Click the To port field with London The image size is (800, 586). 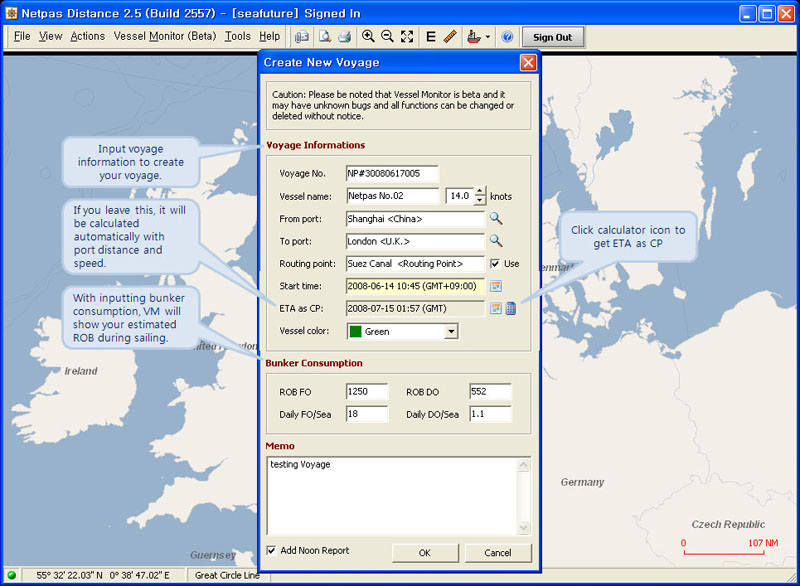pyautogui.click(x=415, y=241)
